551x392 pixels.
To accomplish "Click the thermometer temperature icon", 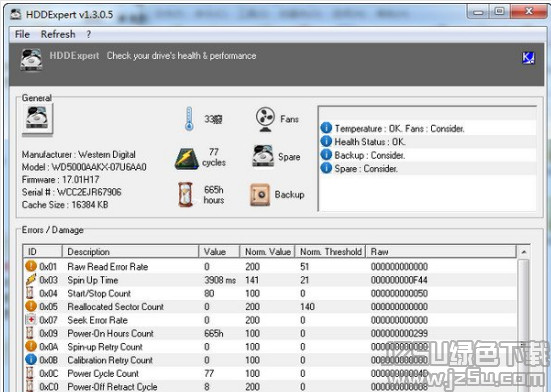I will point(189,119).
